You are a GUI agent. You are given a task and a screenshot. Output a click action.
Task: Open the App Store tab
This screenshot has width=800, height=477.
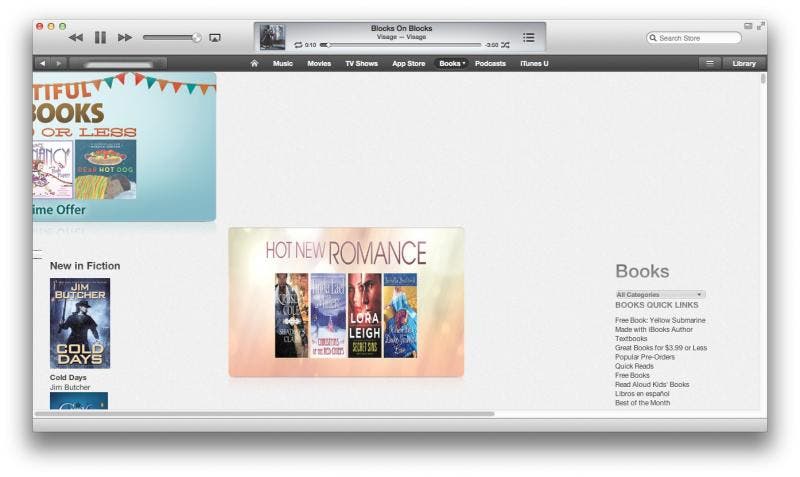click(x=409, y=64)
